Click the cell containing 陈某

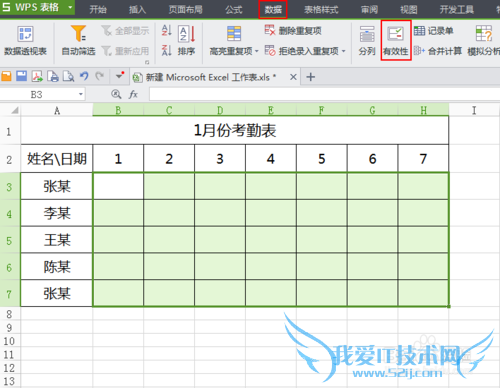[57, 267]
